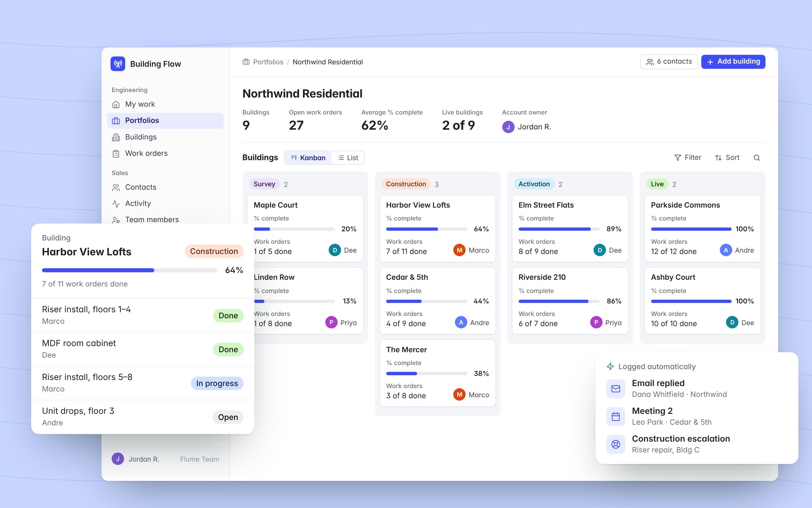Screen dimensions: 812x508
Task: Click the Building Flow antenna logo icon
Action: (x=118, y=64)
